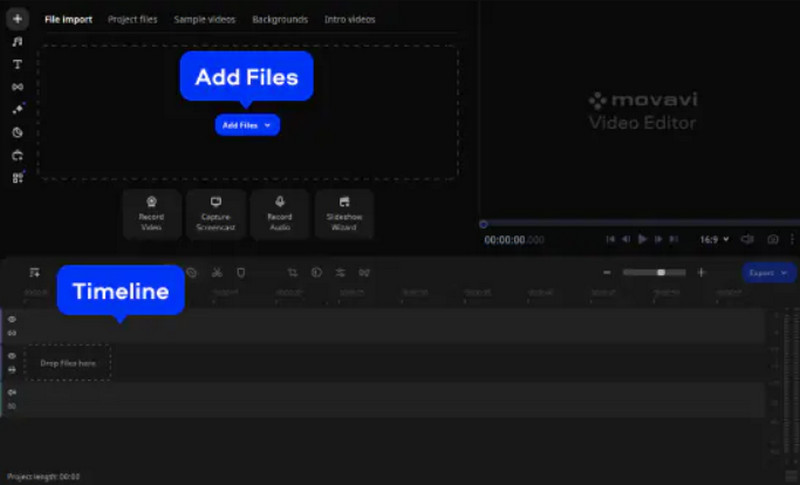This screenshot has height=485, width=800.
Task: Click the 'Drop files here' timeline area
Action: pos(68,363)
